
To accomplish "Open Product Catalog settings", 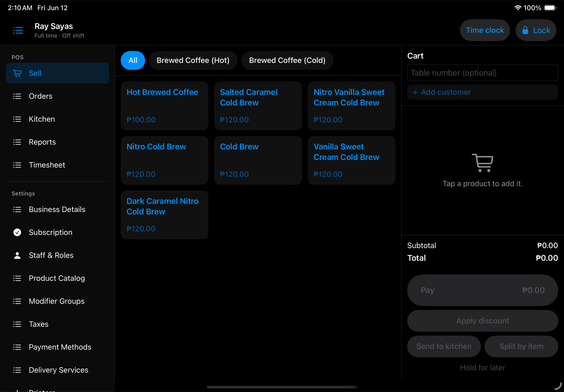I will click(57, 278).
